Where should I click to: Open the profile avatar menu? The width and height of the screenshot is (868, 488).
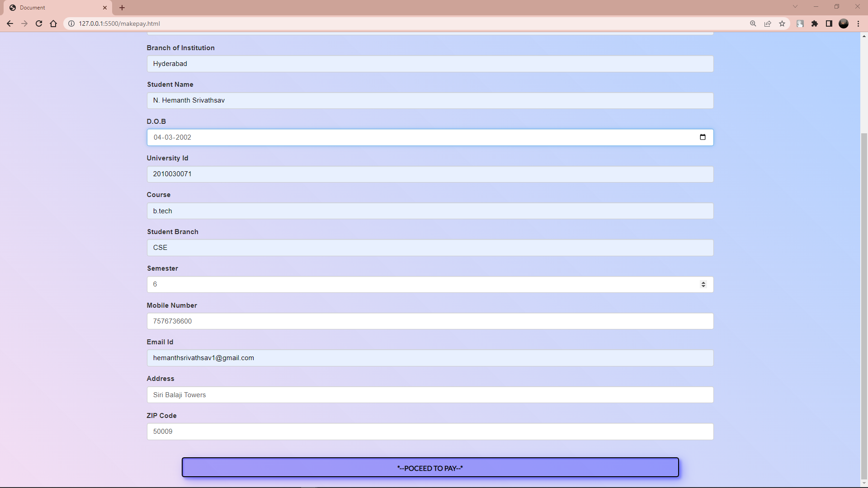[x=844, y=23]
